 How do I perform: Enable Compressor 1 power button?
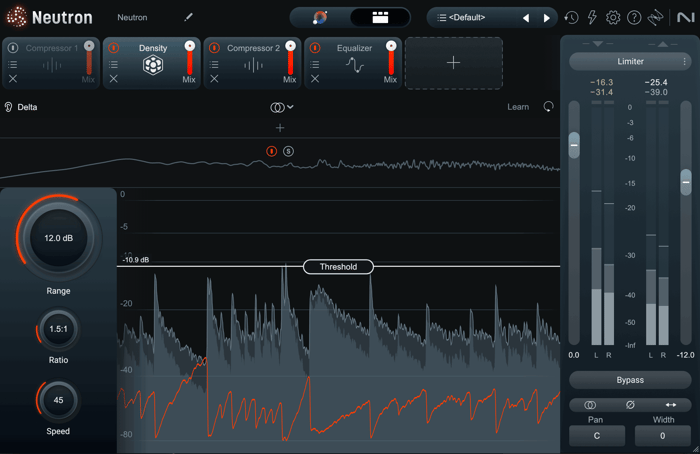pos(13,48)
